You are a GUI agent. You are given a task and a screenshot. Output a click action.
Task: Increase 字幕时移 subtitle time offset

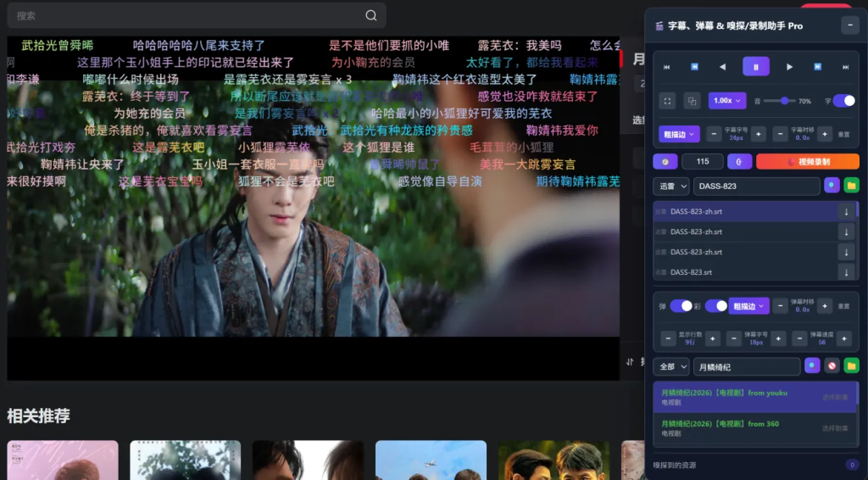coord(825,134)
